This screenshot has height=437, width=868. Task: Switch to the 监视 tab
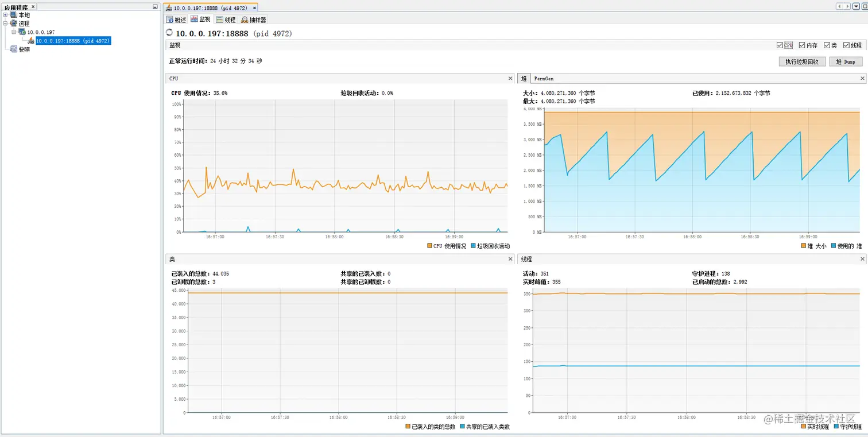click(200, 20)
